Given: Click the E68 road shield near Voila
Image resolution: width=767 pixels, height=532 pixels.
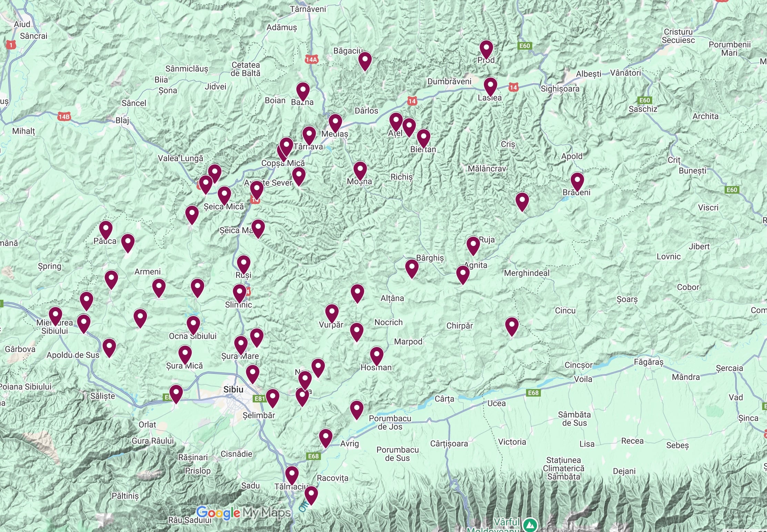Looking at the screenshot, I should [533, 393].
